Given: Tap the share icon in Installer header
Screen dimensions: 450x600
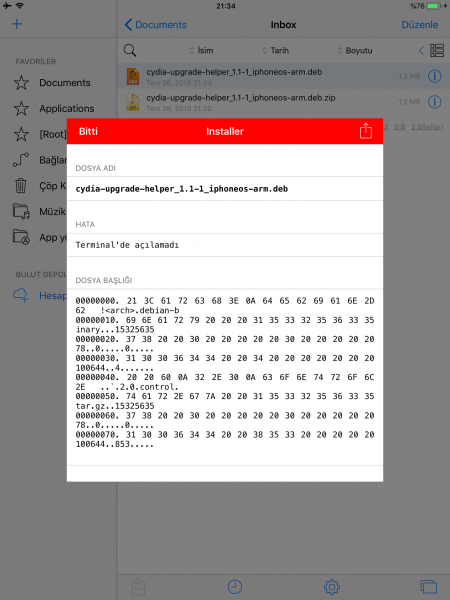Looking at the screenshot, I should tap(365, 131).
